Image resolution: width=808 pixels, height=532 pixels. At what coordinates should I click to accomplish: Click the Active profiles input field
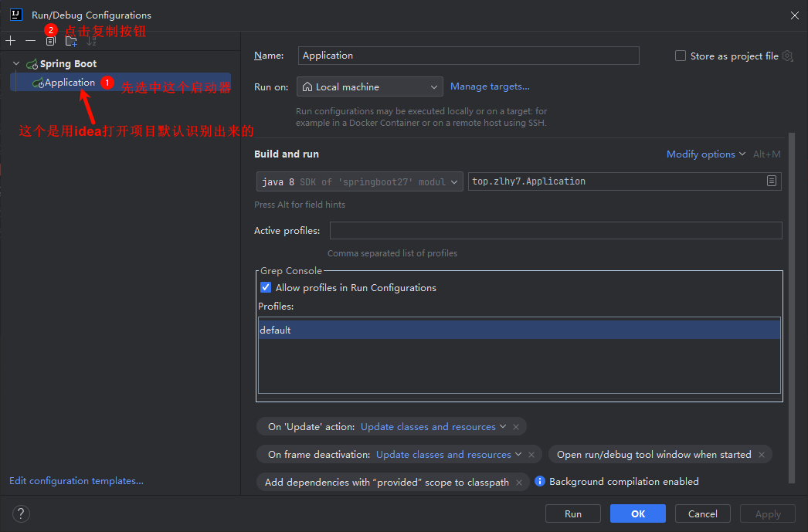click(555, 231)
